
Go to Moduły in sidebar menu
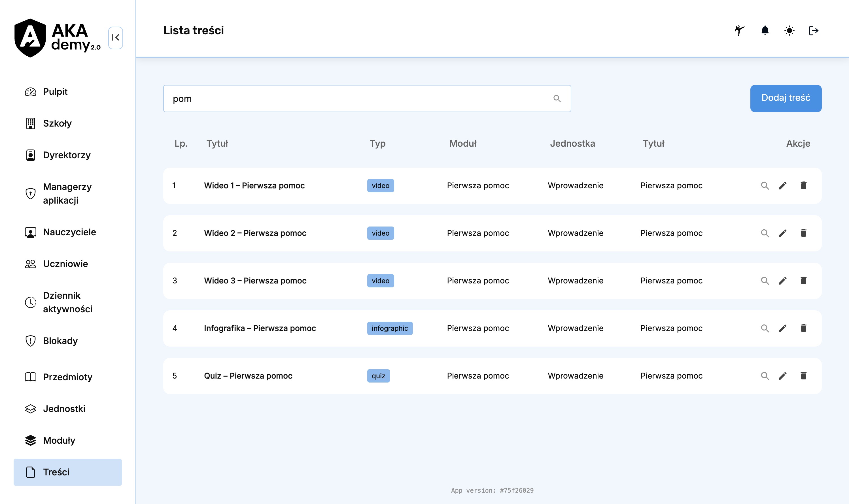click(x=59, y=441)
